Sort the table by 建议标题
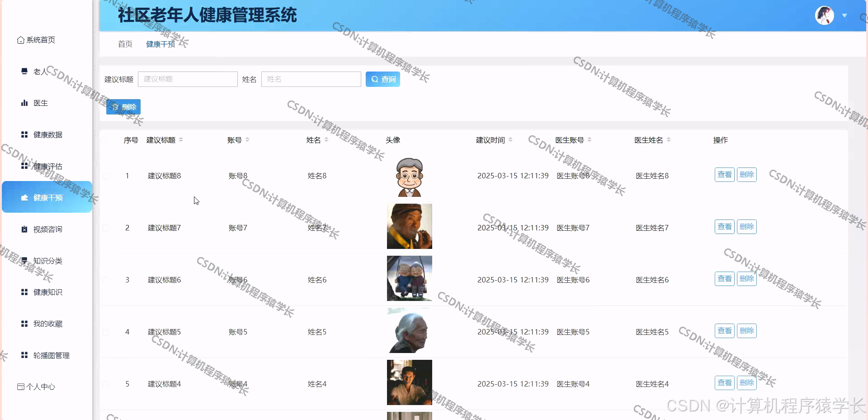 (x=181, y=140)
